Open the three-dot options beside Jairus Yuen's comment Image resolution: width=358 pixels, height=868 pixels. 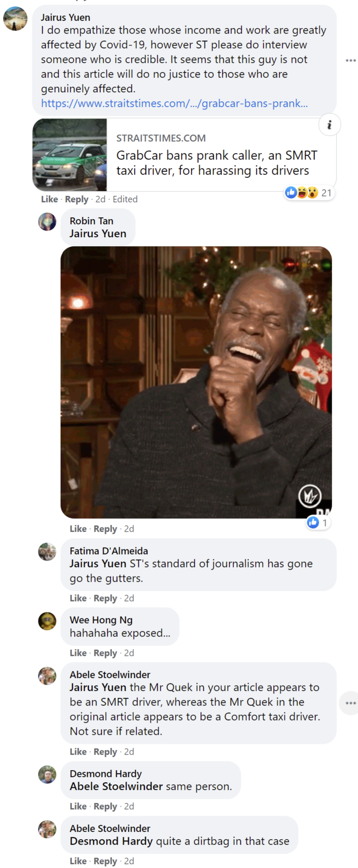point(351,60)
